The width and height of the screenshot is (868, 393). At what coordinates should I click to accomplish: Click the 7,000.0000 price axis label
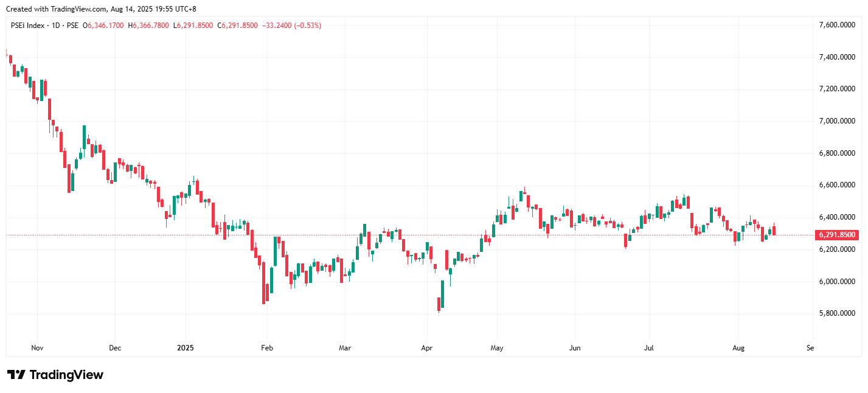coord(838,121)
